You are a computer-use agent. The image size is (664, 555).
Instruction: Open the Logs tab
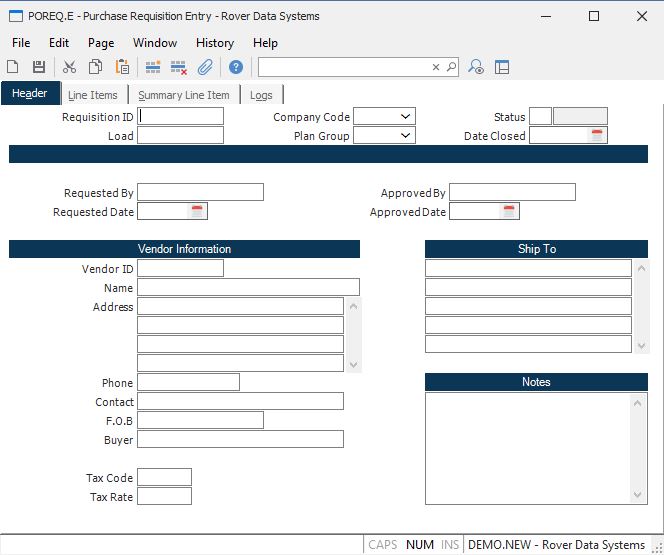(x=261, y=95)
